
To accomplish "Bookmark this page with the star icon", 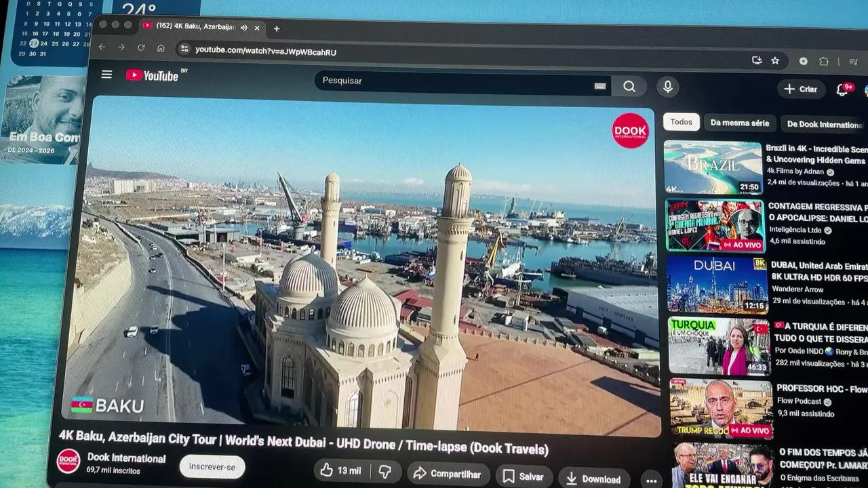I will coord(775,61).
